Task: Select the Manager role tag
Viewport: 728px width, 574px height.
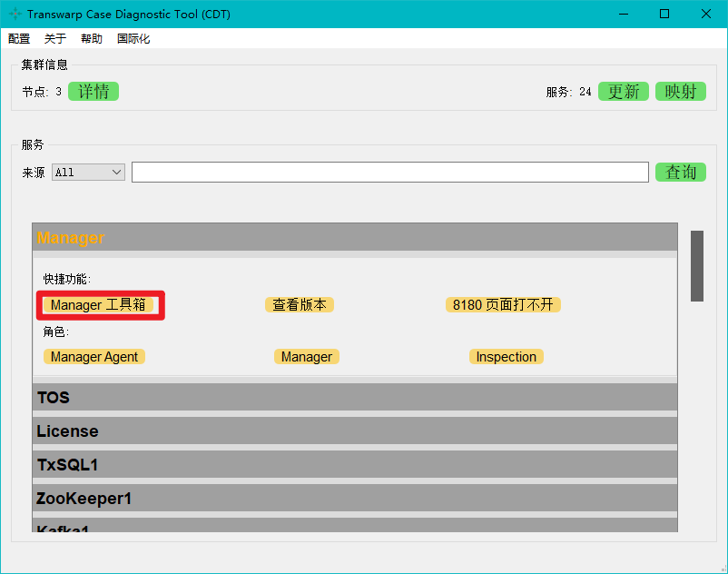Action: (307, 357)
